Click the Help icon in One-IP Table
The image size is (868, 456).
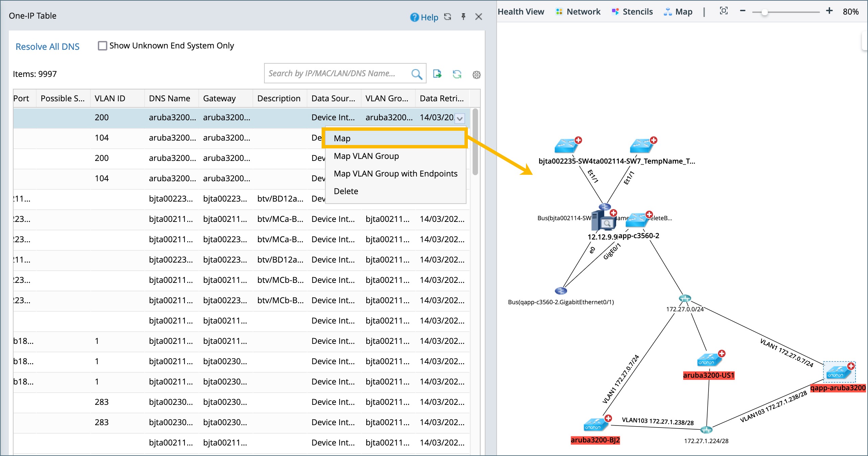pos(414,17)
